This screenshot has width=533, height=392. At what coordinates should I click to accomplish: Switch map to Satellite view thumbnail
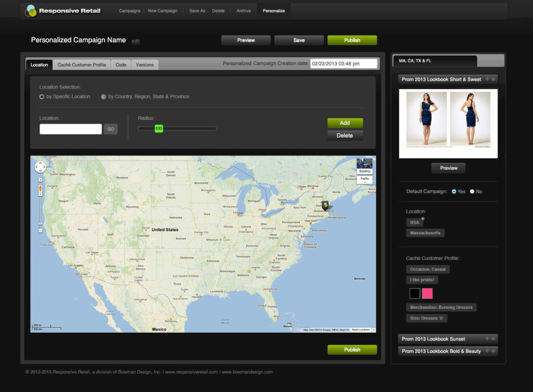(x=364, y=166)
